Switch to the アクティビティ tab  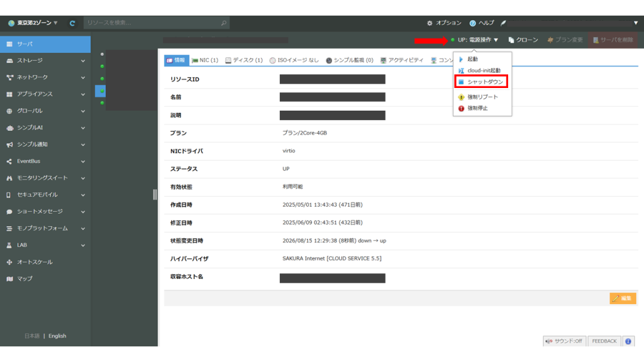402,60
